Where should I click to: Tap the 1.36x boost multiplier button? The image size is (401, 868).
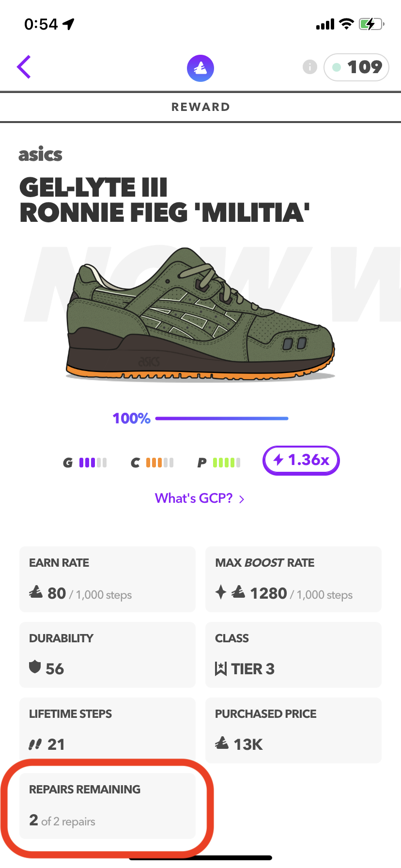(301, 460)
